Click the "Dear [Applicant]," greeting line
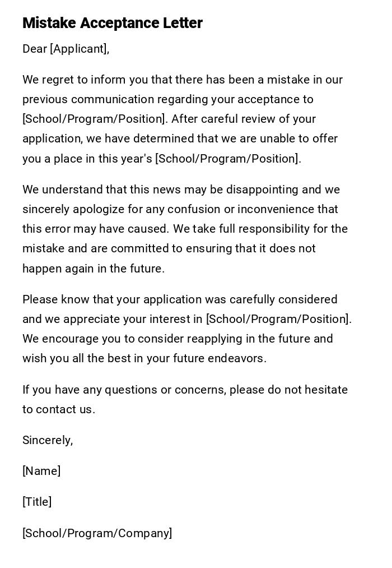 [66, 49]
